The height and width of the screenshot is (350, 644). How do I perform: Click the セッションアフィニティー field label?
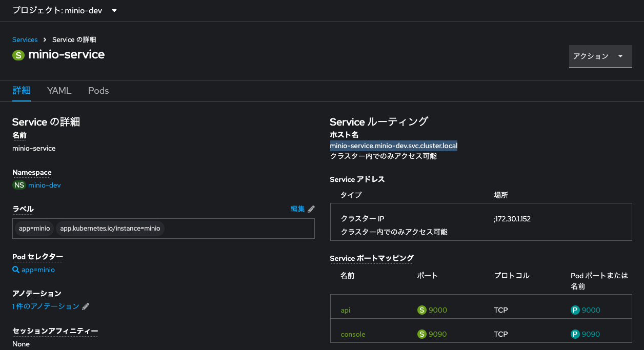coord(55,331)
